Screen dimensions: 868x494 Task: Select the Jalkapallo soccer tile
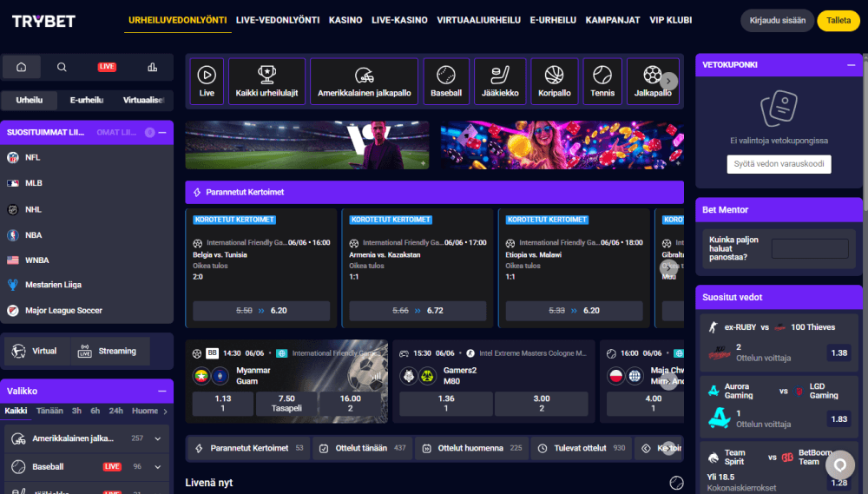653,82
